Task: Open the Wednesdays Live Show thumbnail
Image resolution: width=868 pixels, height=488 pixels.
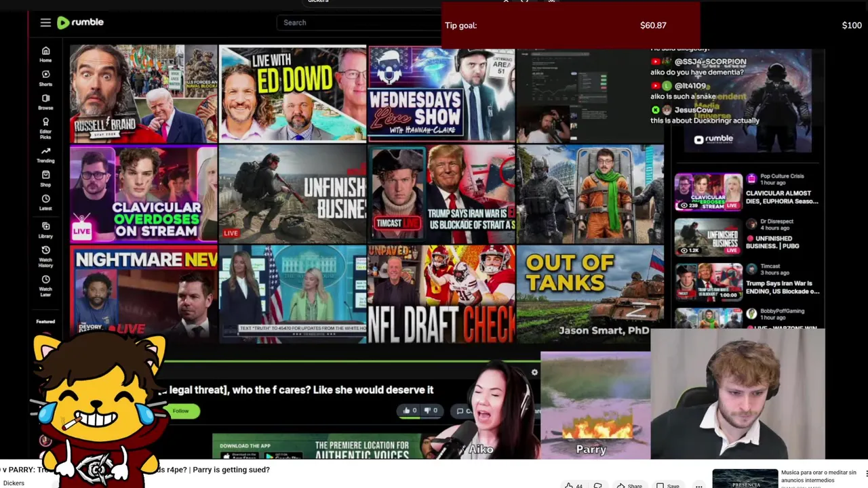Action: [441, 94]
